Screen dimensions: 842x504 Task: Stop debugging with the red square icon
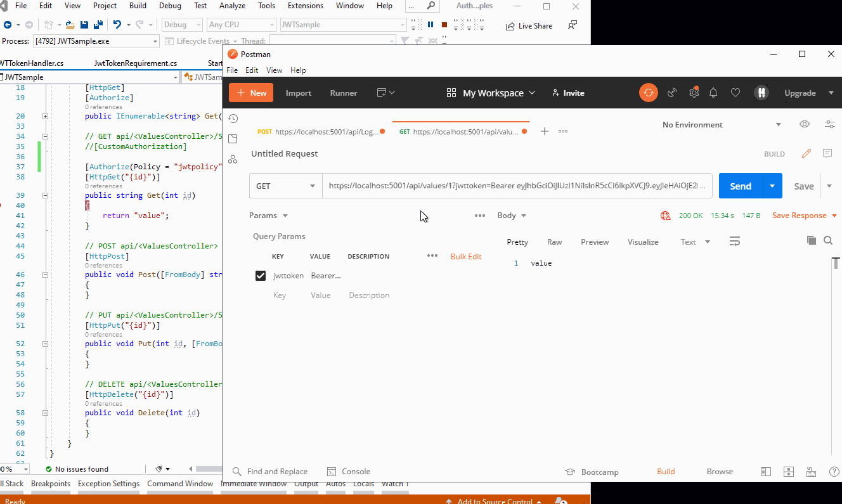point(444,25)
